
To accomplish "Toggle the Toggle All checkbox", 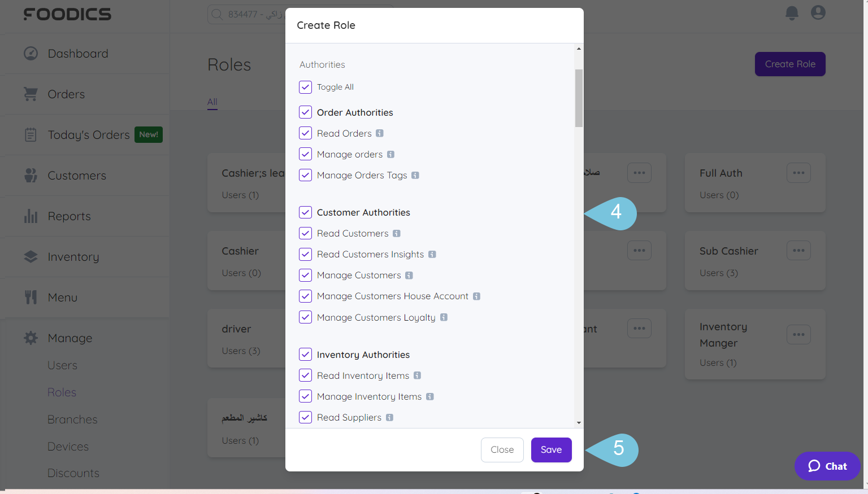I will click(x=305, y=87).
